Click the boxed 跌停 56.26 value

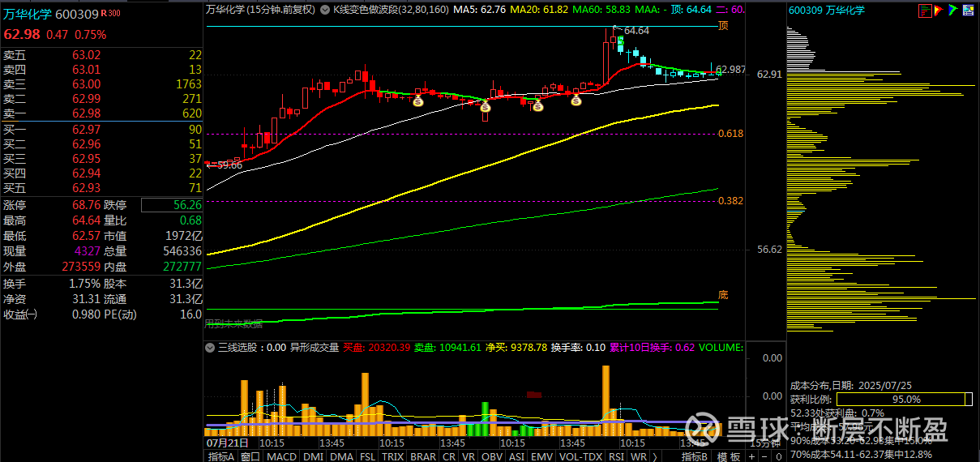click(x=172, y=205)
